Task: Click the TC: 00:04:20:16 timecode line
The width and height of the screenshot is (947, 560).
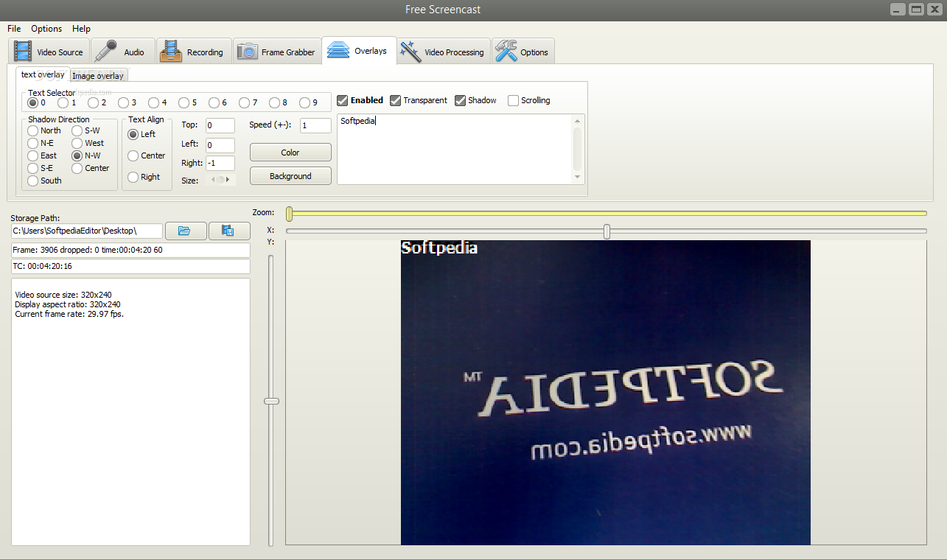Action: [x=130, y=266]
